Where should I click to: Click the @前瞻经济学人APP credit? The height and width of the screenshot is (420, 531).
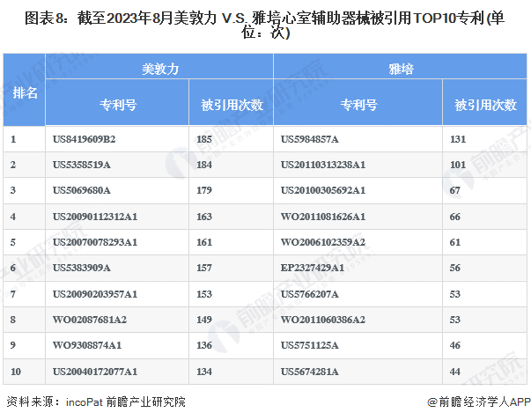coord(479,402)
